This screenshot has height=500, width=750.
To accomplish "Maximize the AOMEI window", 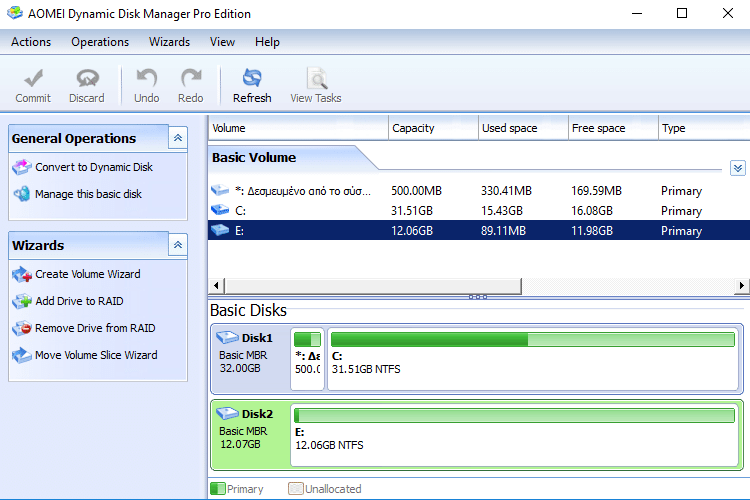I will coord(682,13).
